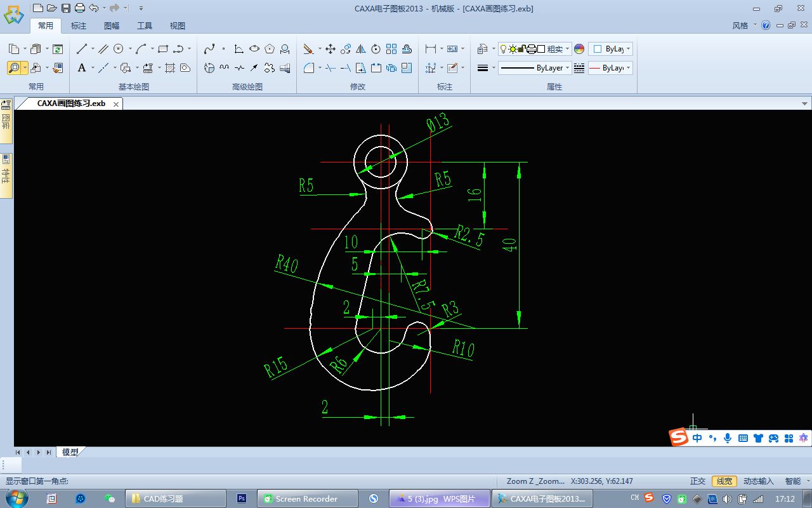Screen dimensions: 812x508
Task: Click the 模型 model space tab
Action: 70,452
